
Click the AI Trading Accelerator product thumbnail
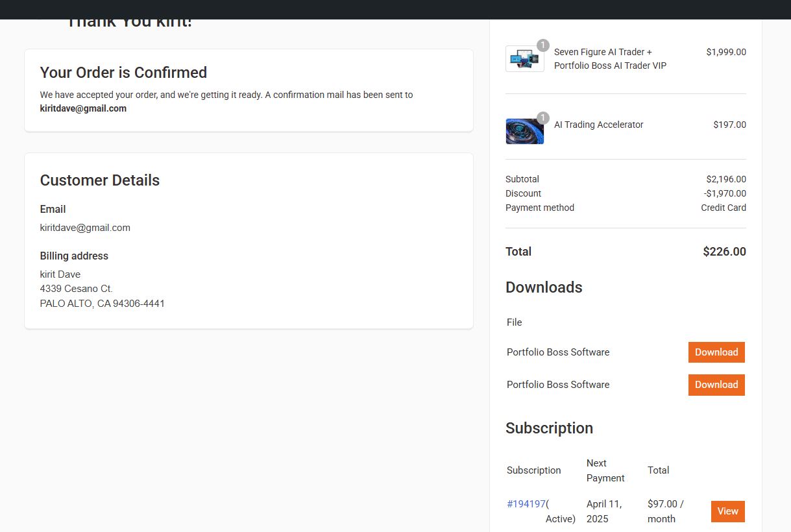[x=524, y=131]
